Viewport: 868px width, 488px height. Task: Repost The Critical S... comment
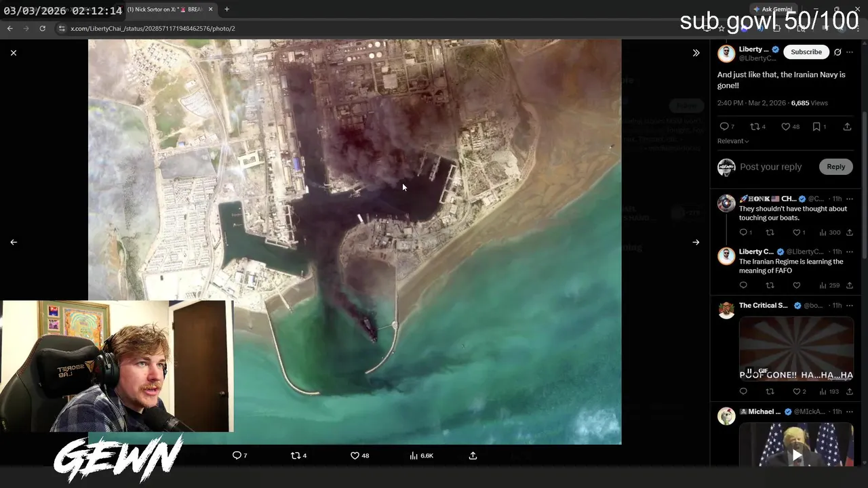pos(770,391)
